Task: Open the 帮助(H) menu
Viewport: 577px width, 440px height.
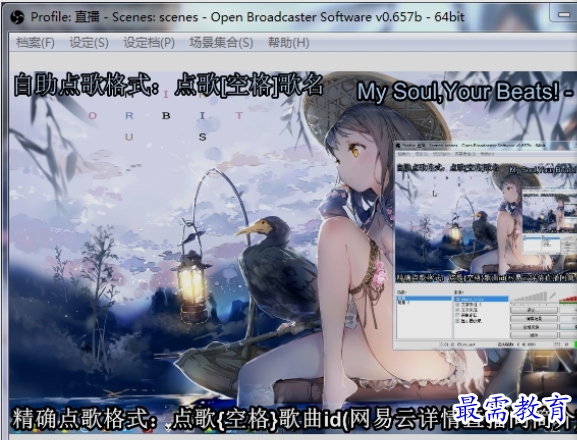Action: pos(288,43)
